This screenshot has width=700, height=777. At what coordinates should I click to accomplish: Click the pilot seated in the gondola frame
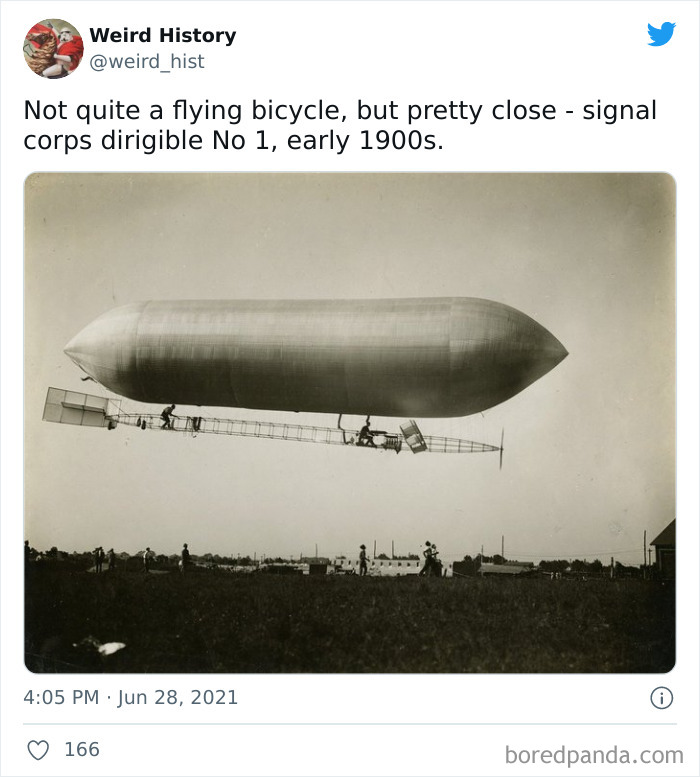367,433
